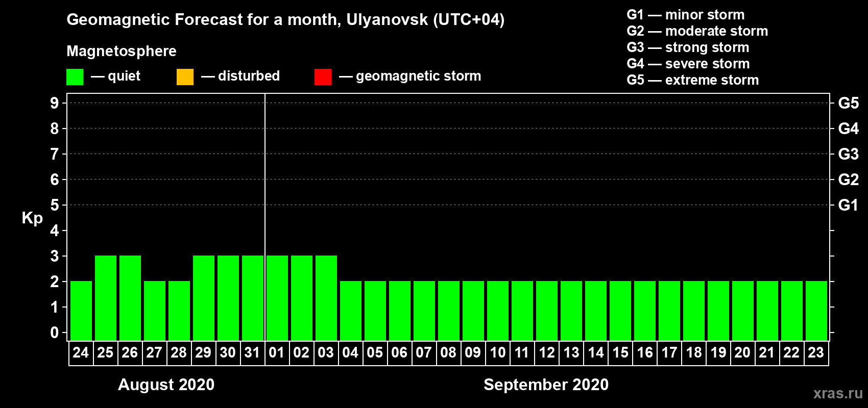This screenshot has height=408, width=868.
Task: Click the 'G5 — extreme storm' legend line
Action: (x=692, y=80)
